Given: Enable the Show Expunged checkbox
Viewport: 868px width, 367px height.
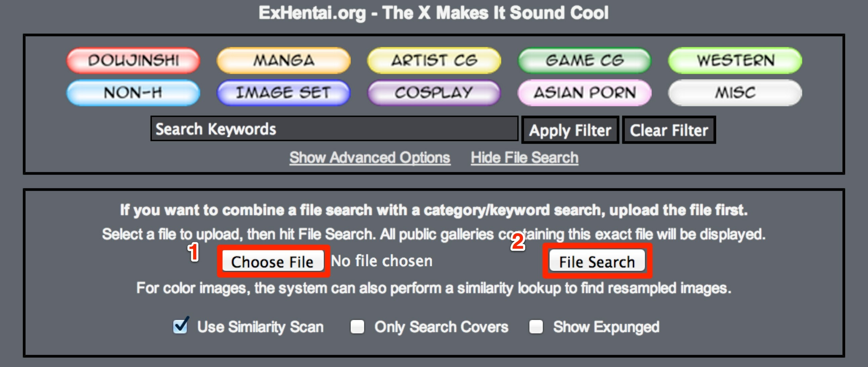Looking at the screenshot, I should pyautogui.click(x=536, y=327).
